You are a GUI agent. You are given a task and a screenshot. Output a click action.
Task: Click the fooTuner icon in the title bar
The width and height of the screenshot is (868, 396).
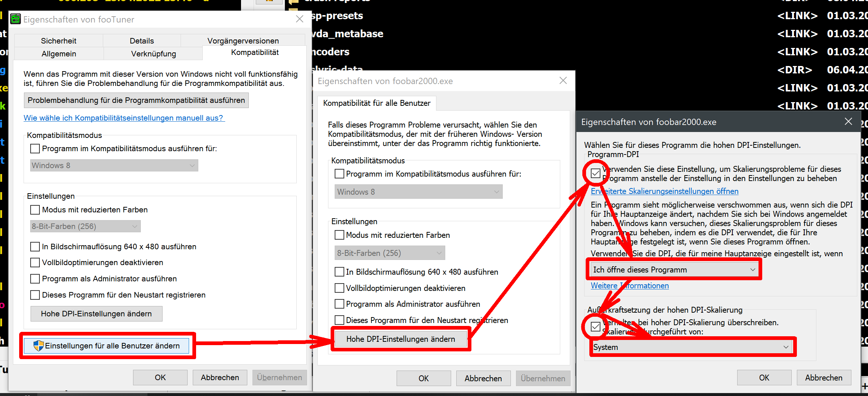click(x=15, y=19)
